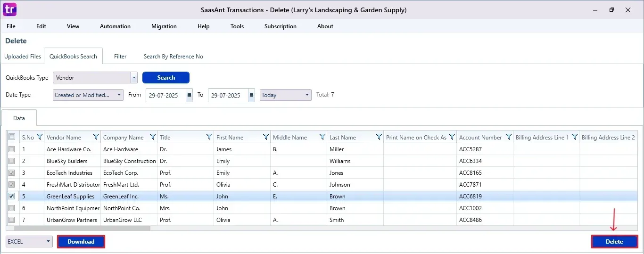Open filter icon on Title column

(209, 137)
